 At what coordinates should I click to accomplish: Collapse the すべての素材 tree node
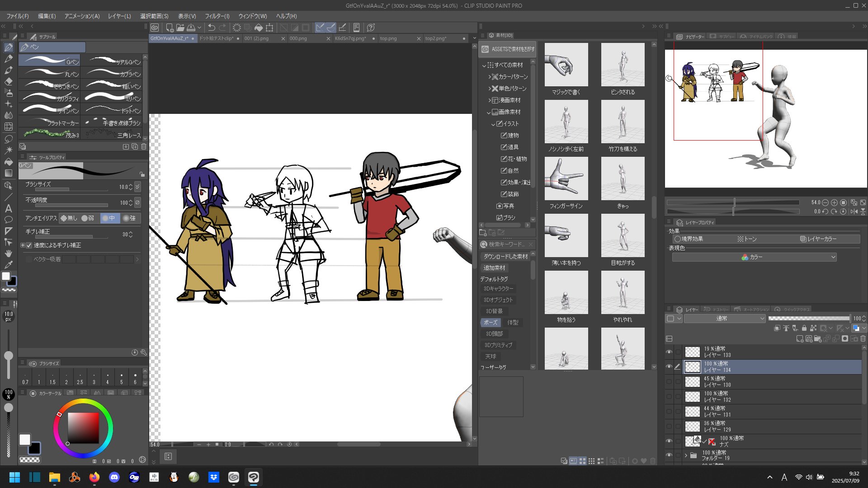click(484, 65)
